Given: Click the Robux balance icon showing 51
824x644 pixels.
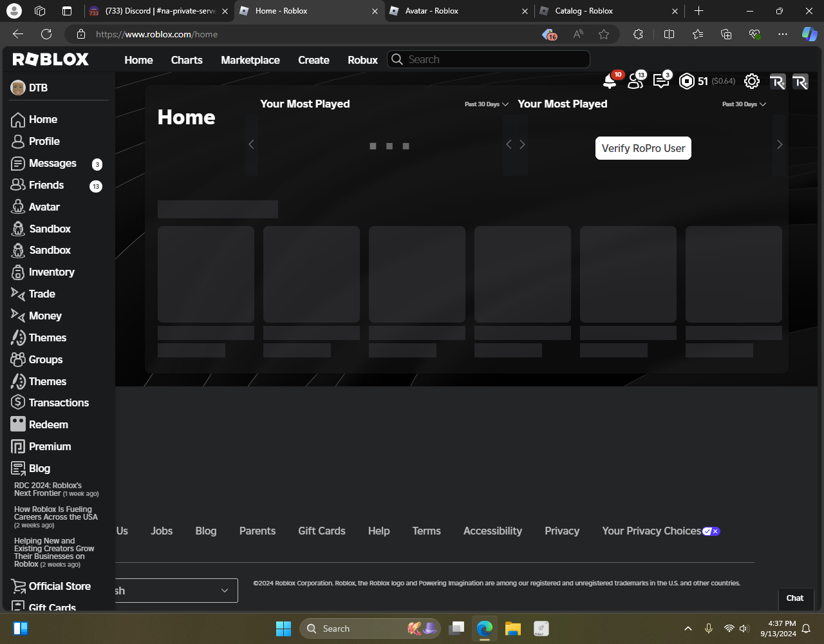Looking at the screenshot, I should coord(687,81).
